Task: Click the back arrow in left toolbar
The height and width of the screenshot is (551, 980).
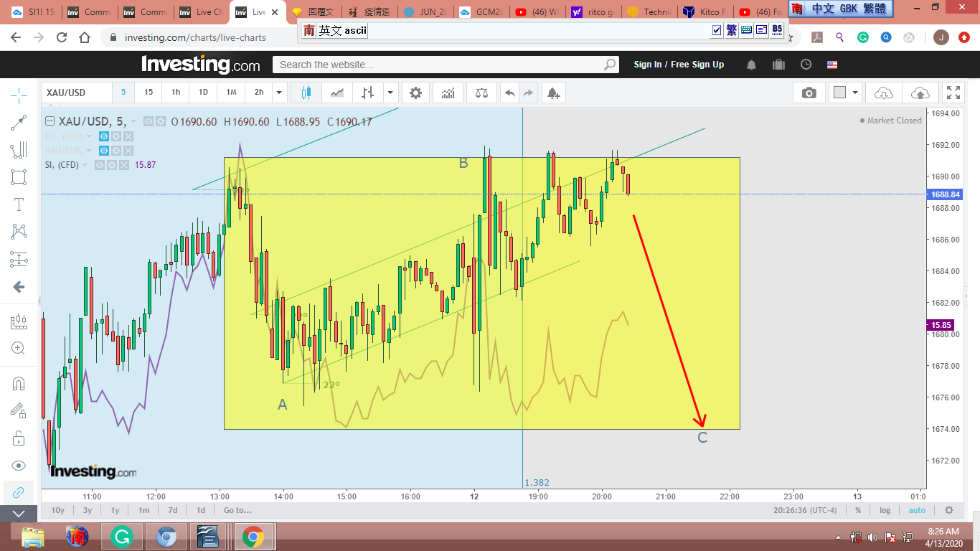Action: coord(19,287)
